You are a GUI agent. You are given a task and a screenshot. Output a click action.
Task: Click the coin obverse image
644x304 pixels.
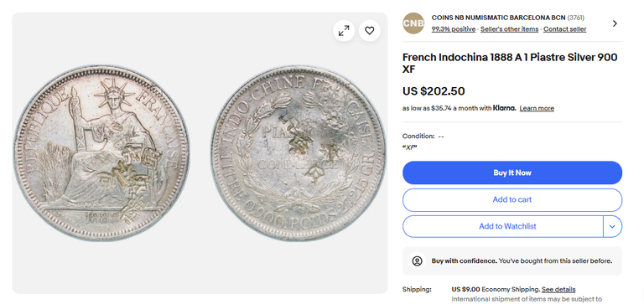(x=101, y=153)
